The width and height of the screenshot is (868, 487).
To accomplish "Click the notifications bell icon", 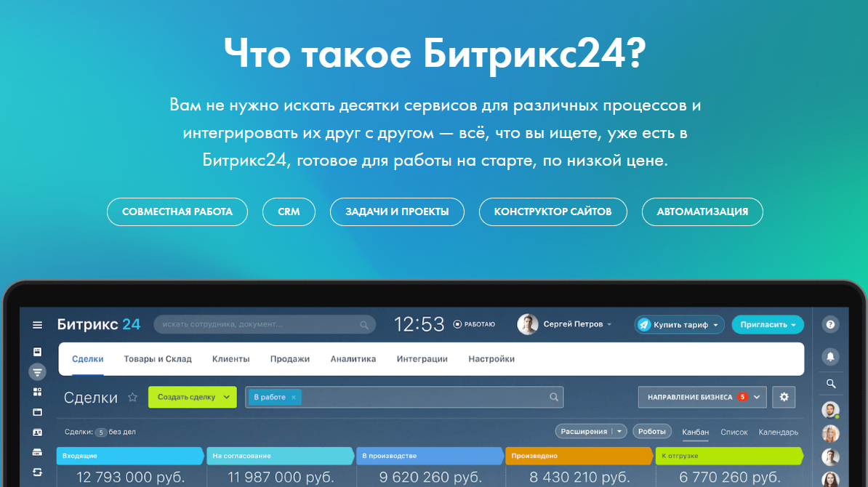I will (829, 355).
